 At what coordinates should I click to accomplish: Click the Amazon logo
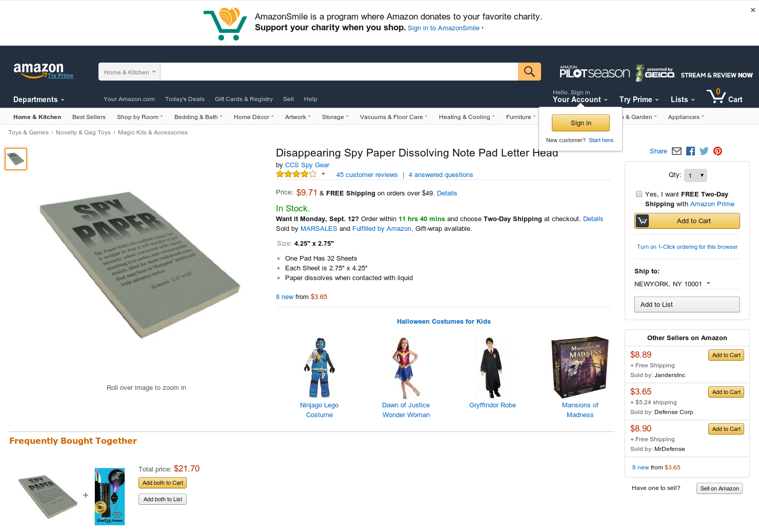click(38, 71)
